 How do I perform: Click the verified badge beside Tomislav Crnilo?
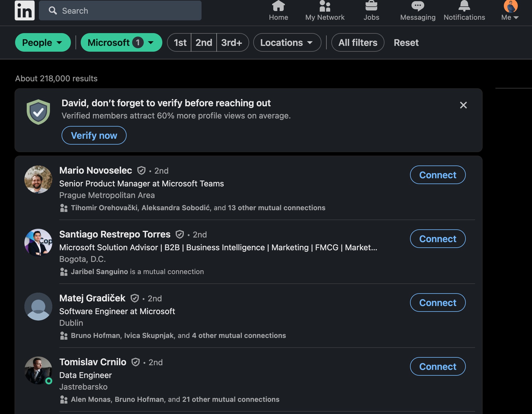pos(136,362)
